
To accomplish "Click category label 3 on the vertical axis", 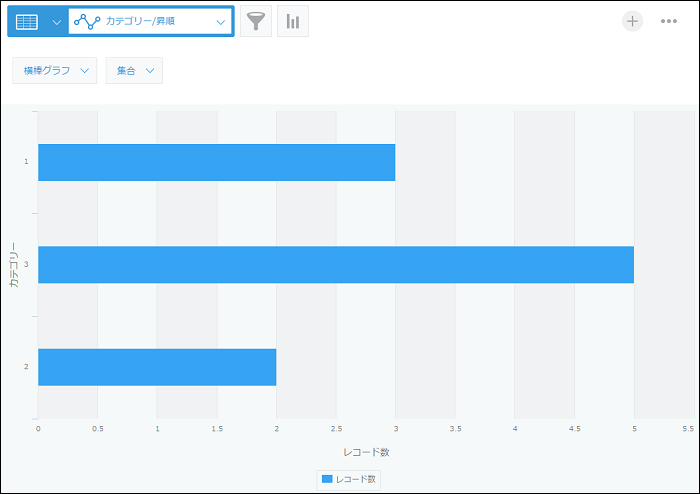I will pos(26,264).
